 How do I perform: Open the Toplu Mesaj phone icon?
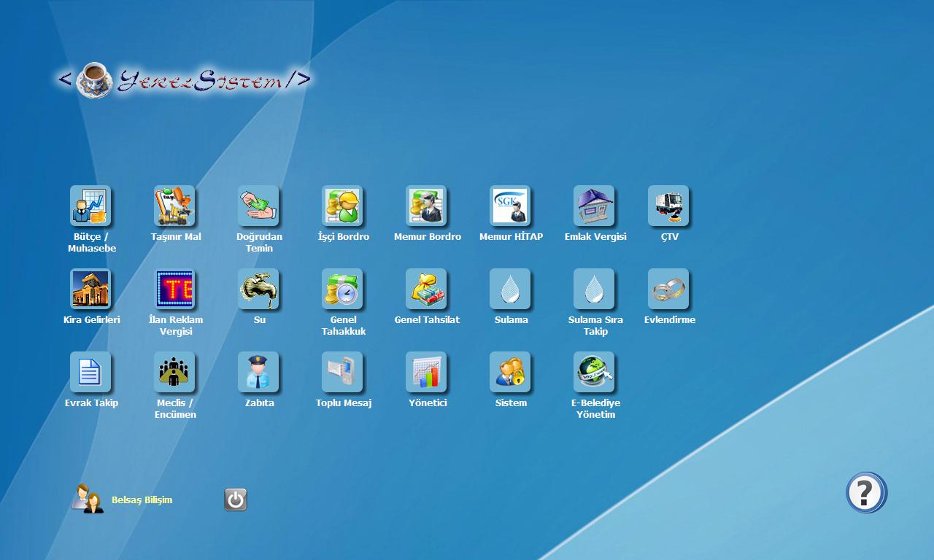point(342,372)
